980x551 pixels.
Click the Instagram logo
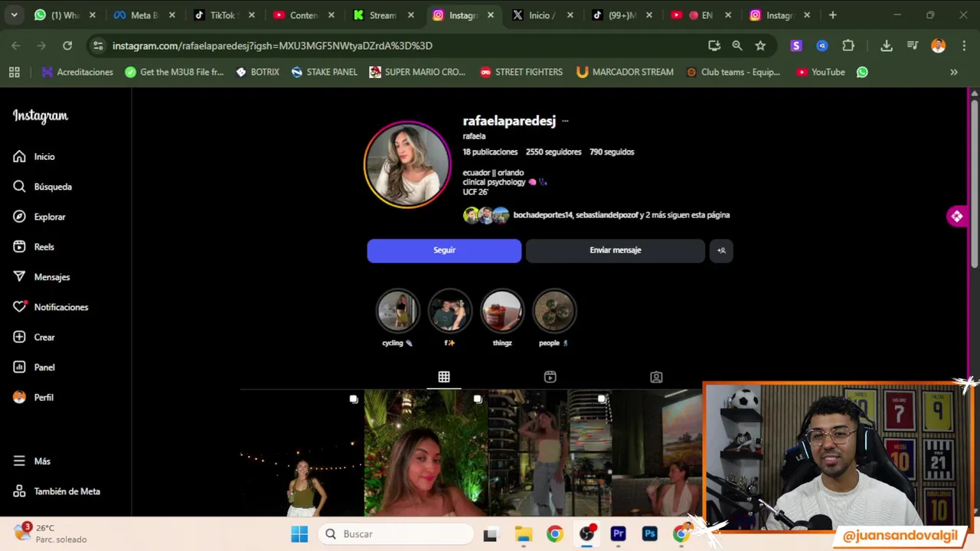coord(41,116)
